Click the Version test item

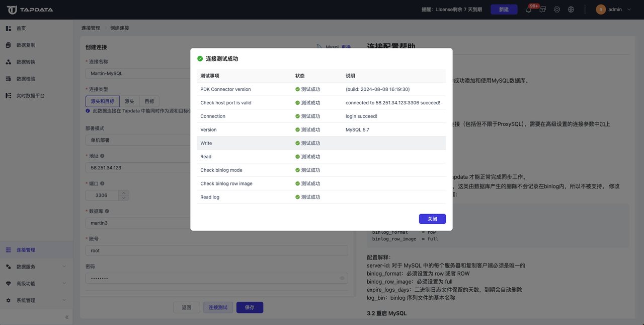click(208, 129)
